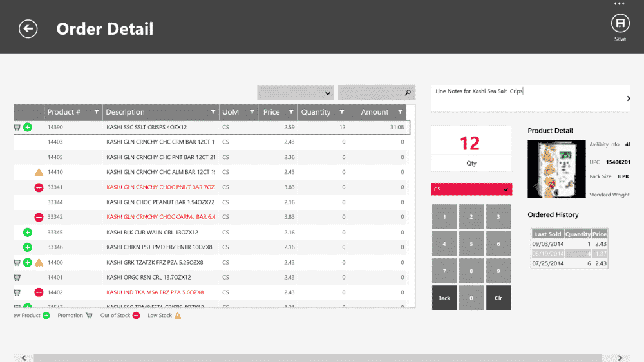Click the horizontal scrollbar track
This screenshot has height=362, width=644.
pos(317,358)
